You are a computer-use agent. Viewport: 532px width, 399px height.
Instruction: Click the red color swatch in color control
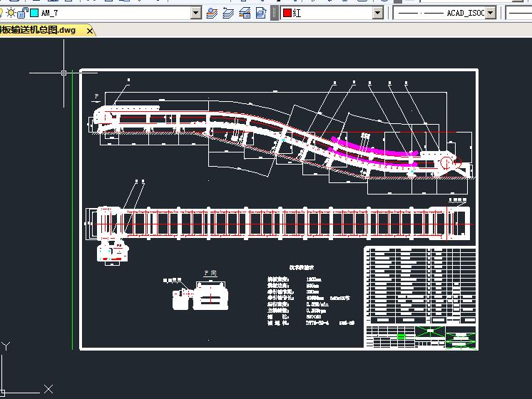coord(287,13)
